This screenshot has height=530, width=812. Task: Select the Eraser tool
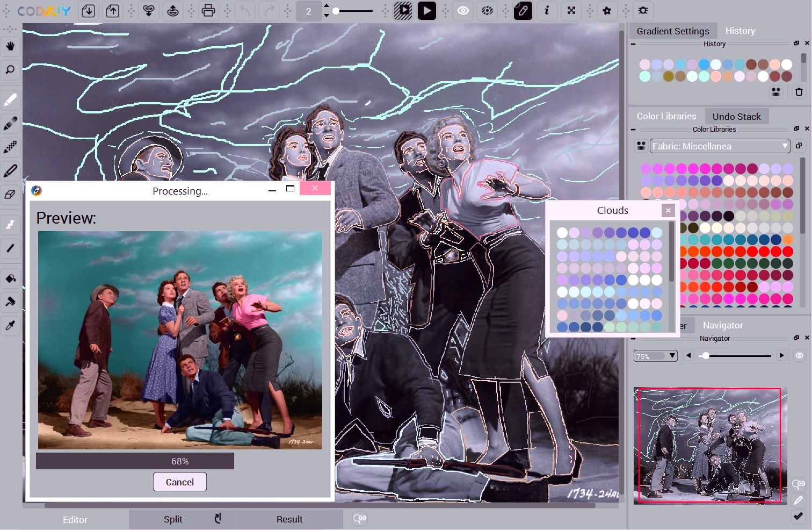pyautogui.click(x=10, y=195)
